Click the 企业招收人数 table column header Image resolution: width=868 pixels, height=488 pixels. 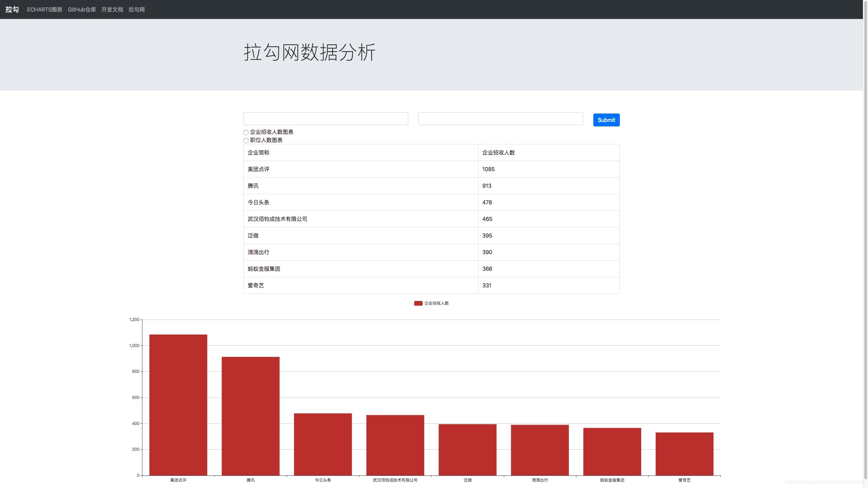point(498,152)
